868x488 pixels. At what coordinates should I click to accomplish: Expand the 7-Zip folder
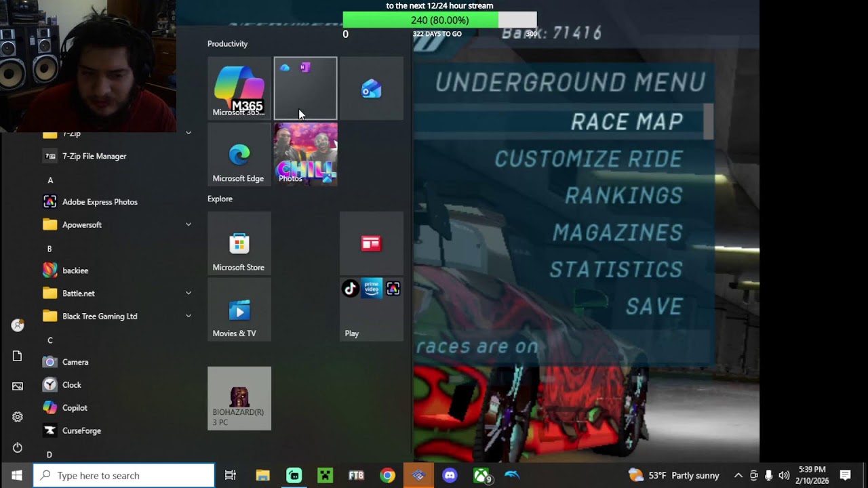click(189, 133)
